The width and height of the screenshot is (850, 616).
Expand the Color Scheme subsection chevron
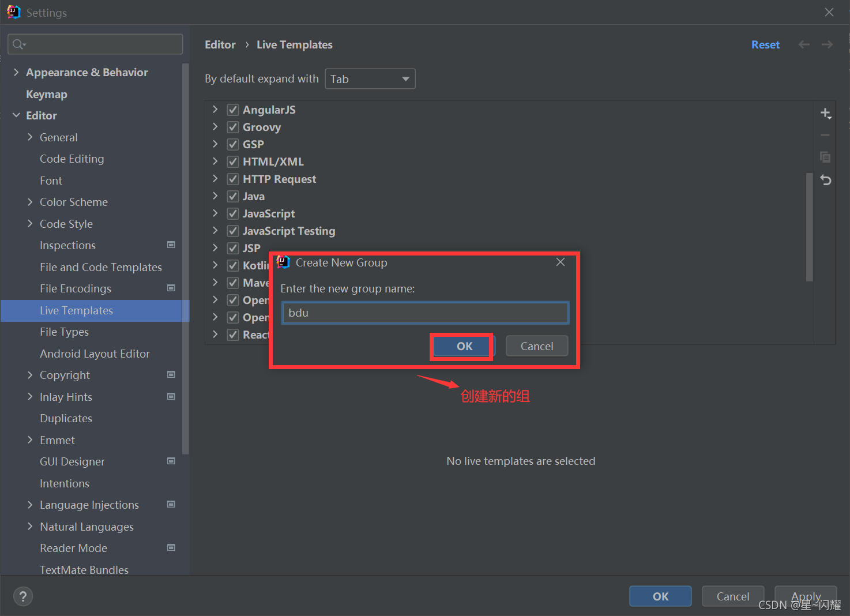30,201
